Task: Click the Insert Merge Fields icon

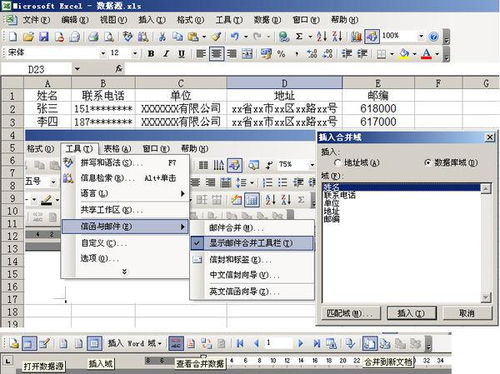Action: [x=94, y=343]
